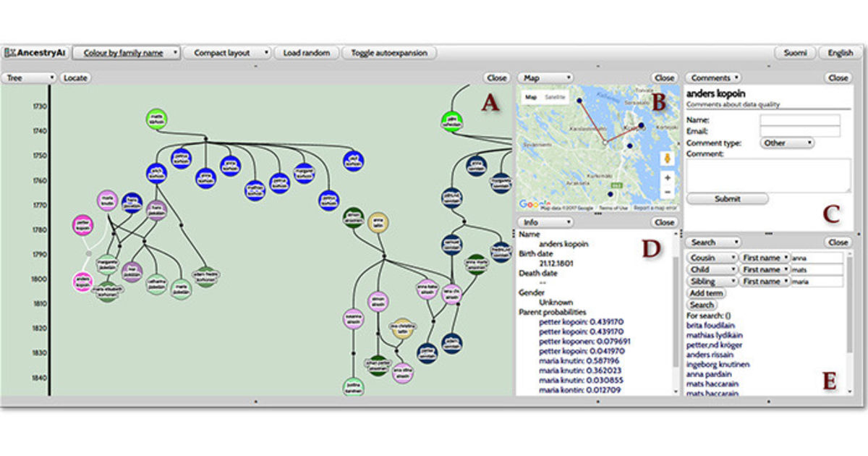
Task: Select tan eva christina lattin tree node
Action: pos(404,329)
